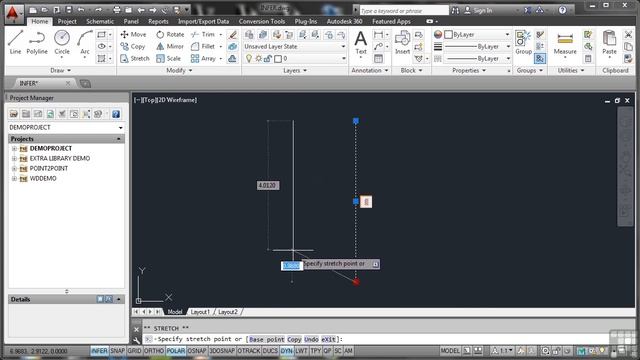The image size is (640, 360).
Task: Expand the POINT2POINT project tree
Action: 14,169
